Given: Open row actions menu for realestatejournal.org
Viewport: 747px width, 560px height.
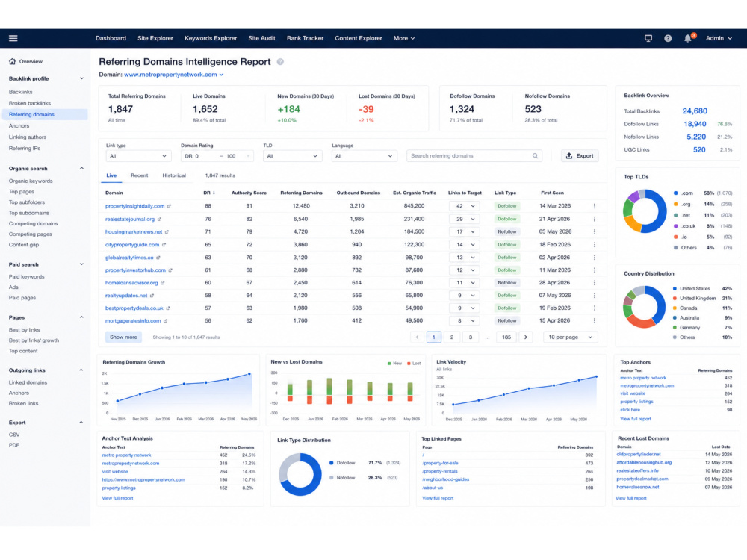Looking at the screenshot, I should coord(595,219).
